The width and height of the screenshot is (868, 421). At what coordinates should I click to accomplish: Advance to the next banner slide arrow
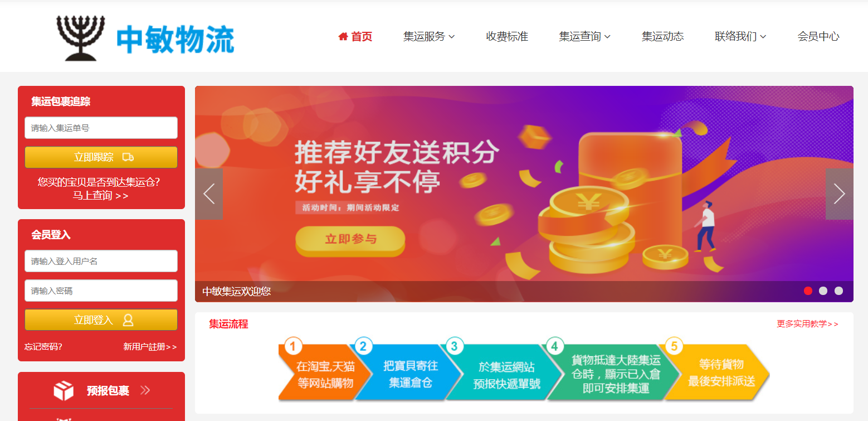click(x=839, y=194)
